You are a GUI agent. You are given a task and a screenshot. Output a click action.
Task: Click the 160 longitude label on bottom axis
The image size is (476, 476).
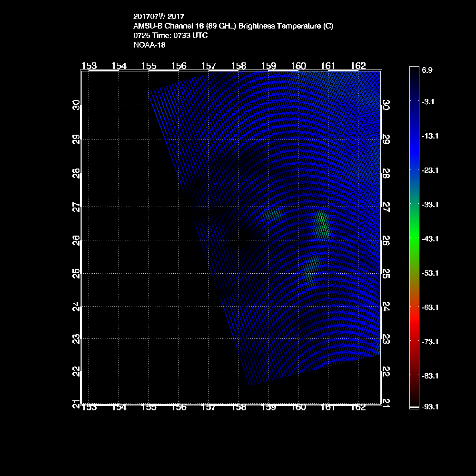click(x=298, y=407)
